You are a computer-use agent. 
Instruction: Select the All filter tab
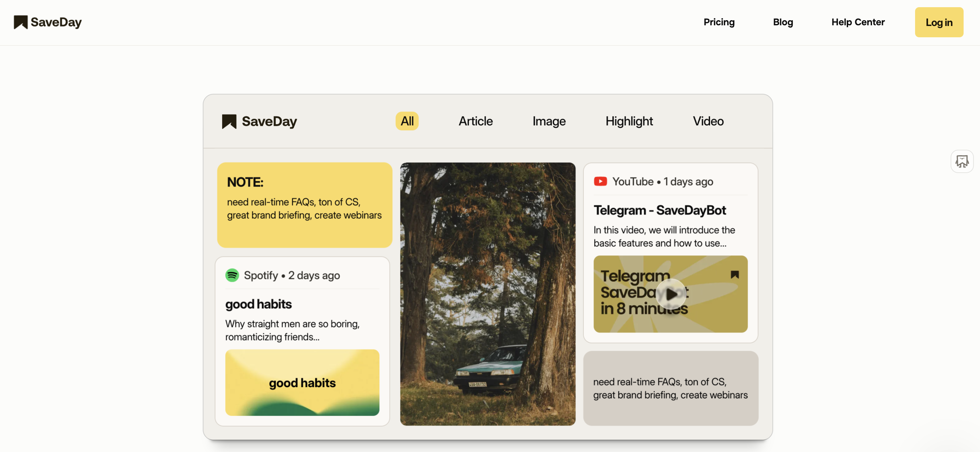[408, 121]
